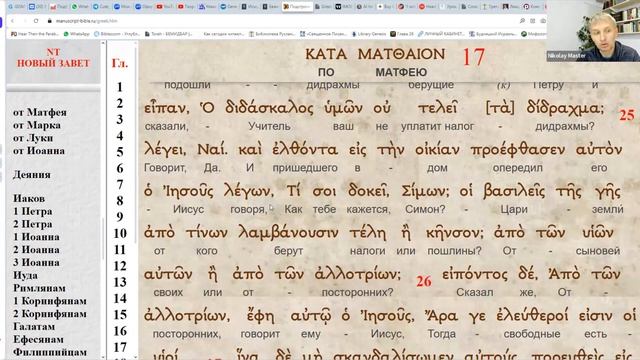Open 'Галатам' in the sidebar
Viewport: 640px width, 360px height.
click(34, 327)
